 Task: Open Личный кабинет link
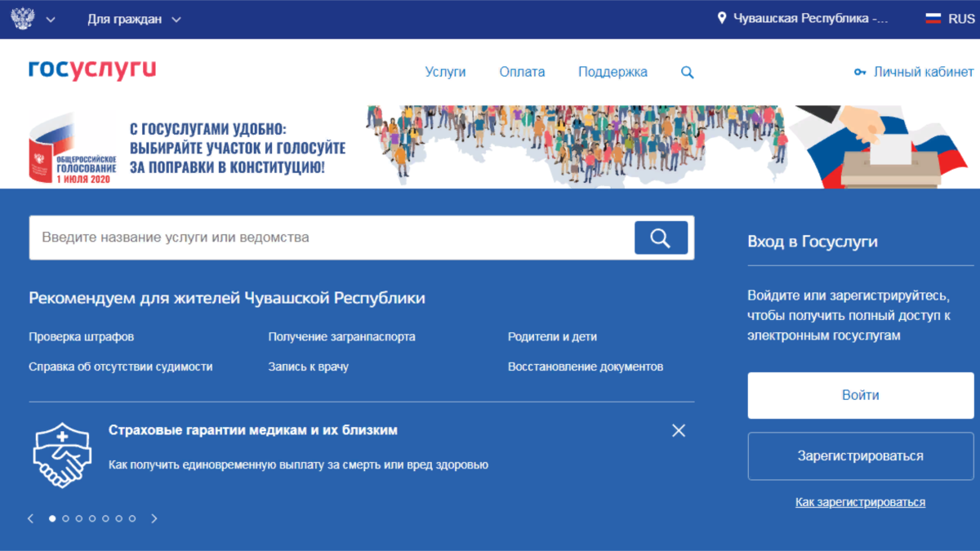click(924, 72)
